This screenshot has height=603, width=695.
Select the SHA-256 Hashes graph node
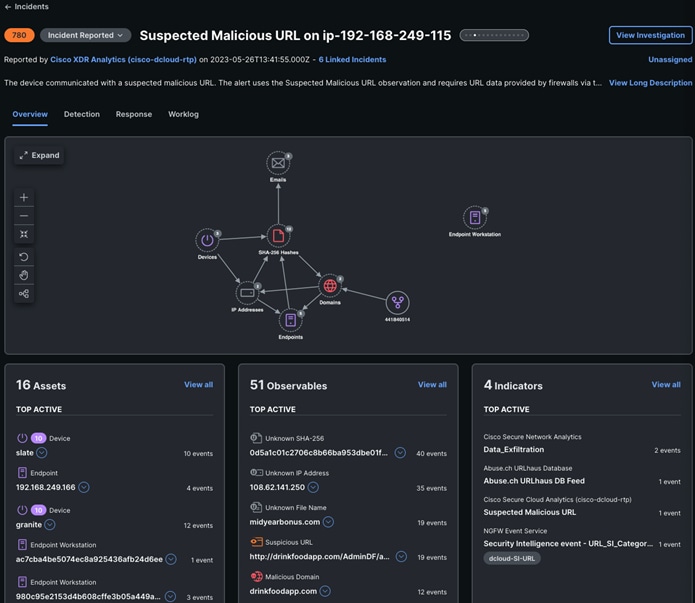coord(278,236)
